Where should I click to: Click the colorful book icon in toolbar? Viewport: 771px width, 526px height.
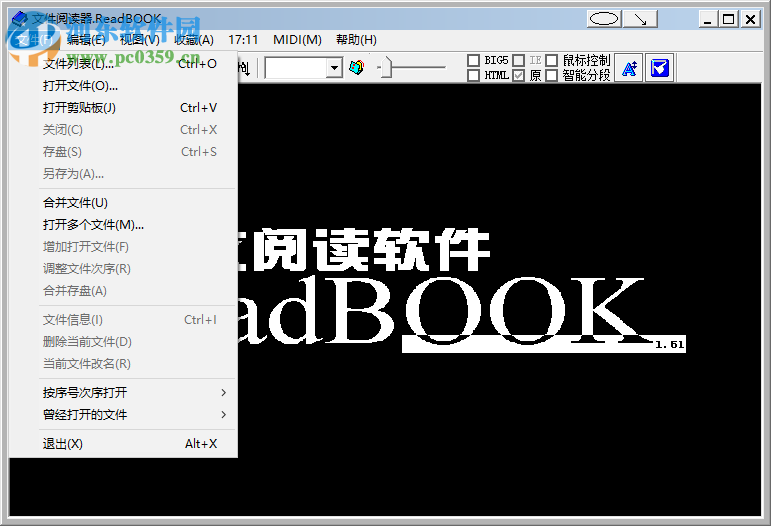point(356,67)
